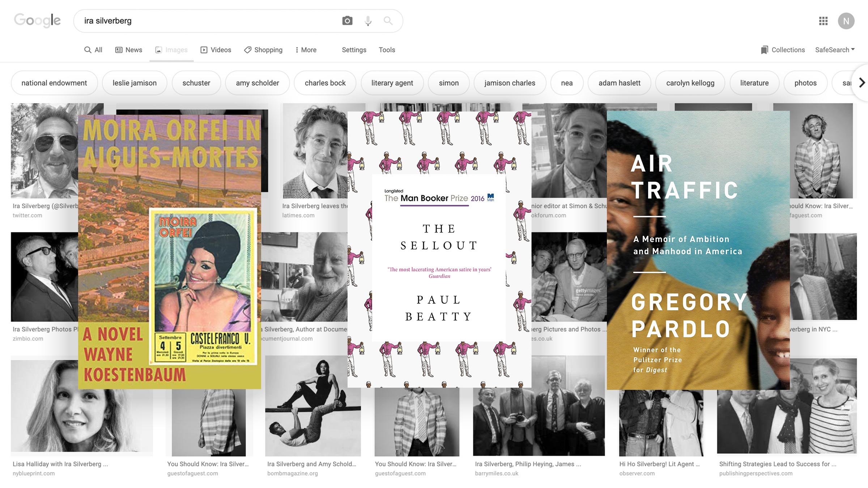Search by image using the camera icon

347,21
